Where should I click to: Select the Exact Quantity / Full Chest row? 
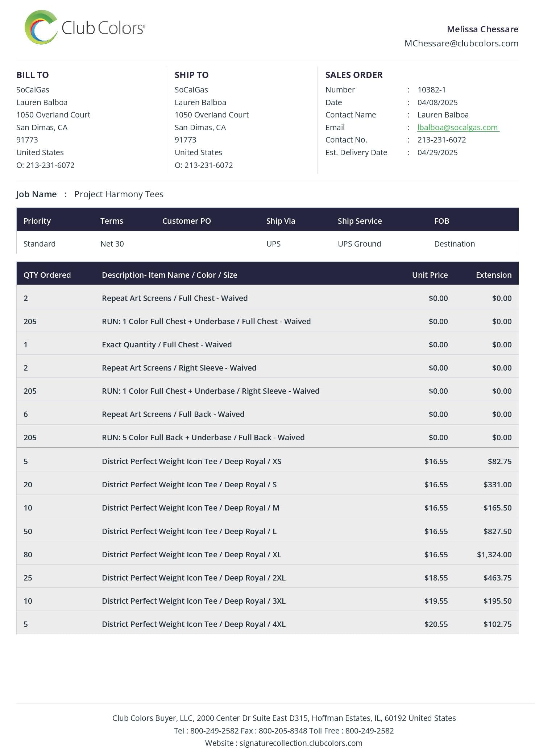167,344
